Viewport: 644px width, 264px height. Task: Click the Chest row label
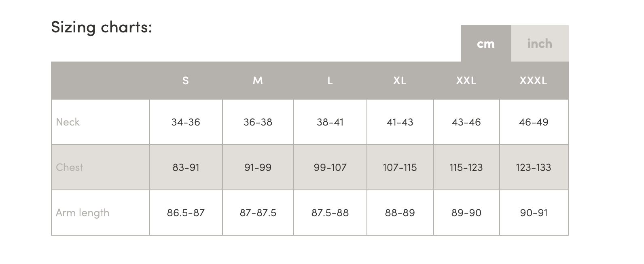pyautogui.click(x=70, y=167)
